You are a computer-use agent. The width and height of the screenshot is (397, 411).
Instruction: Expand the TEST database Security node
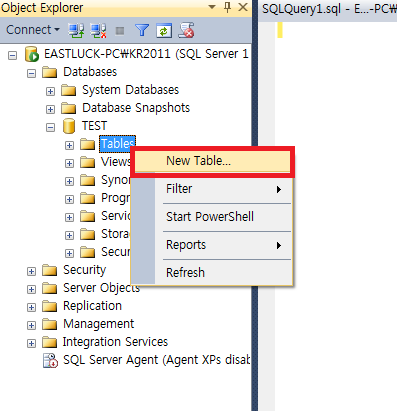(x=69, y=253)
